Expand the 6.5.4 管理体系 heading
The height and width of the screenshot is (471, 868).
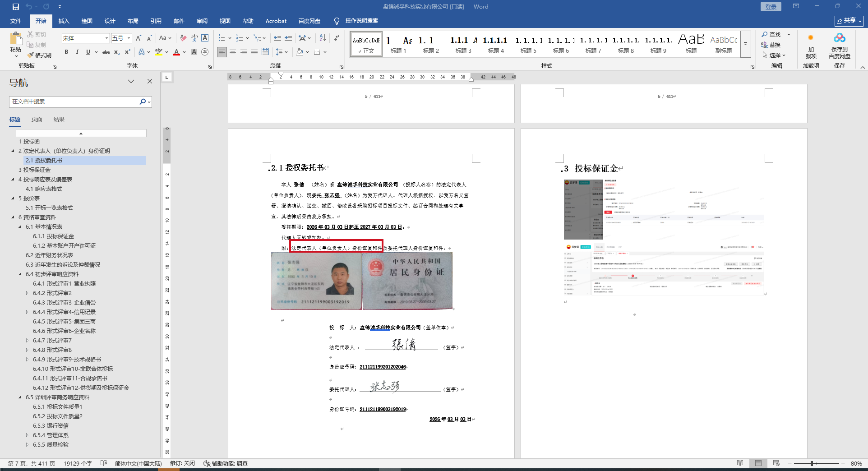click(x=27, y=435)
